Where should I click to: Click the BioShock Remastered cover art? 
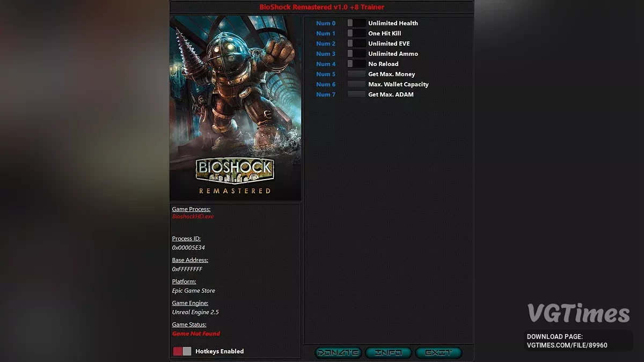tap(235, 108)
